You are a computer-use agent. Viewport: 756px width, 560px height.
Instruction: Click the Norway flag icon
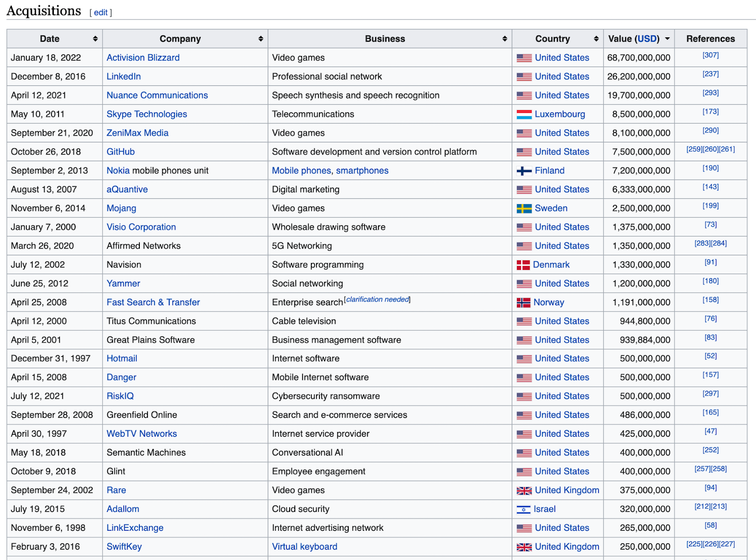point(523,302)
